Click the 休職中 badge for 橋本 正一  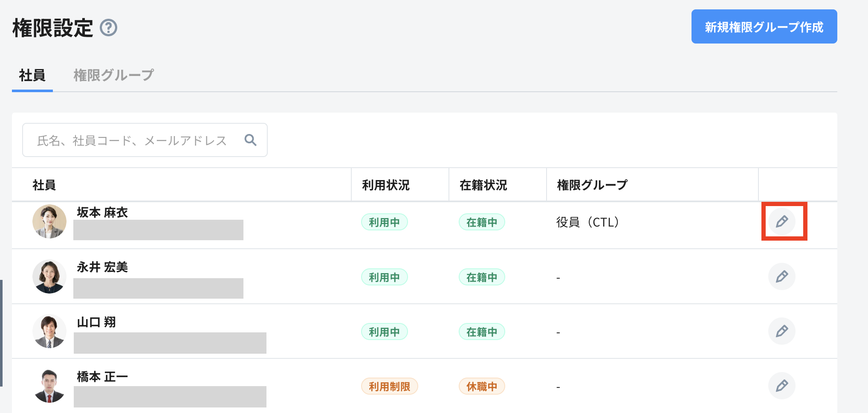pos(482,386)
